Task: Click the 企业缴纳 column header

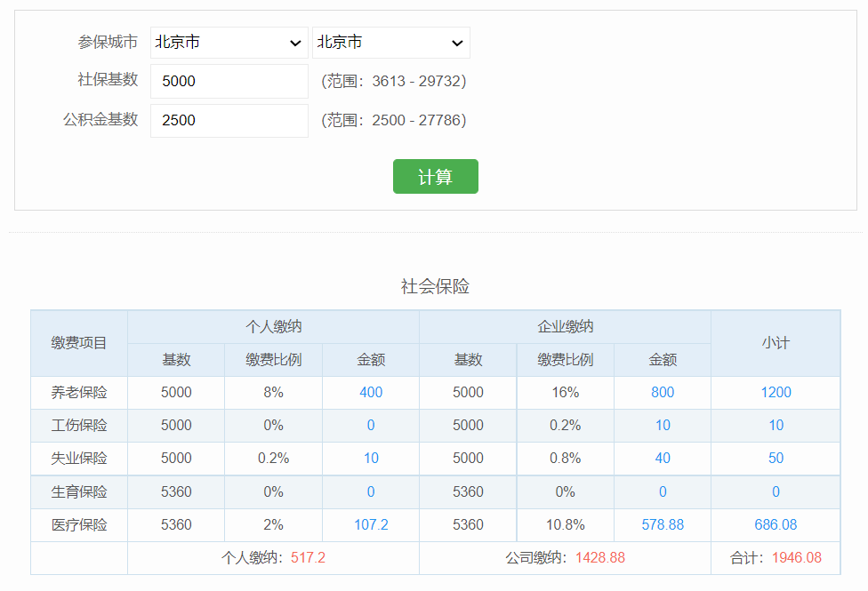Action: point(565,326)
